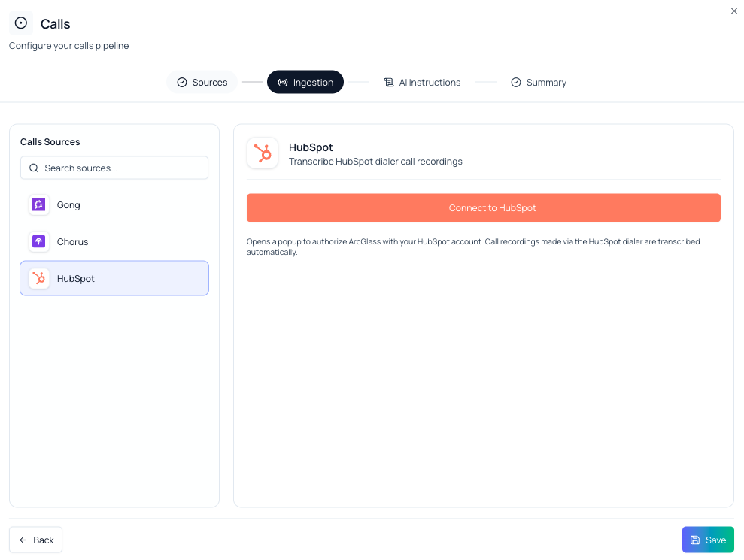Go to the Sources step

click(202, 82)
